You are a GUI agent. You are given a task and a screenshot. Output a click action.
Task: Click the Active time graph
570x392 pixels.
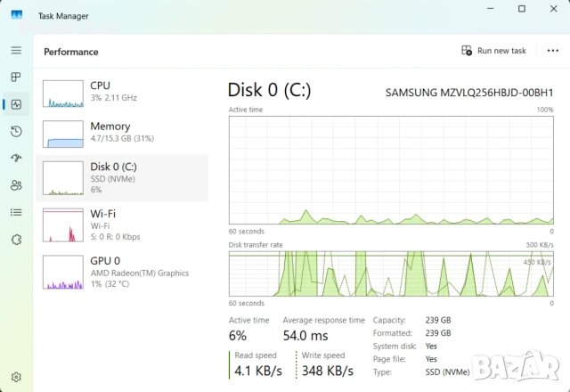391,170
